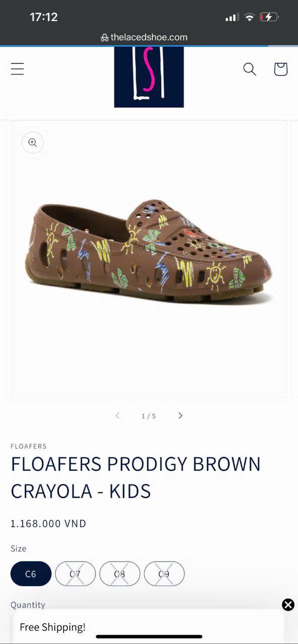Tap the battery status icon
Image resolution: width=298 pixels, height=644 pixels.
pyautogui.click(x=269, y=17)
